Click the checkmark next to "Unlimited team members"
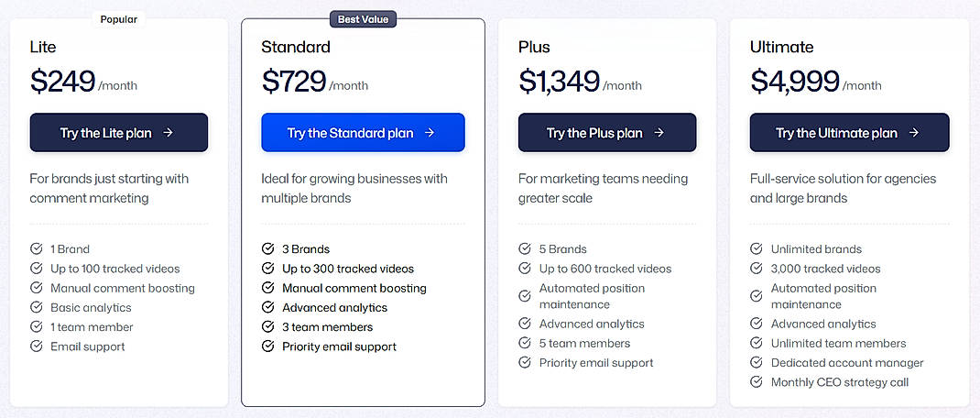980x418 pixels. coord(757,344)
